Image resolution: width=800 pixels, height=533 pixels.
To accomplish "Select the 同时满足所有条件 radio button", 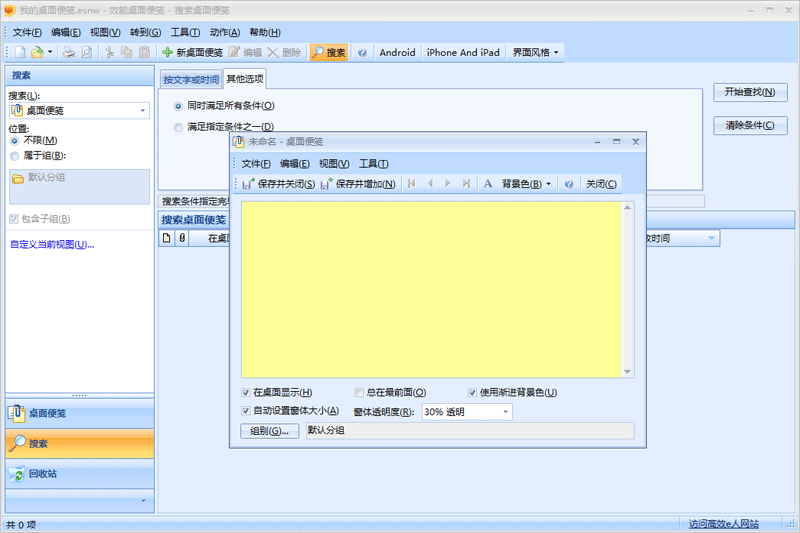I will 179,105.
